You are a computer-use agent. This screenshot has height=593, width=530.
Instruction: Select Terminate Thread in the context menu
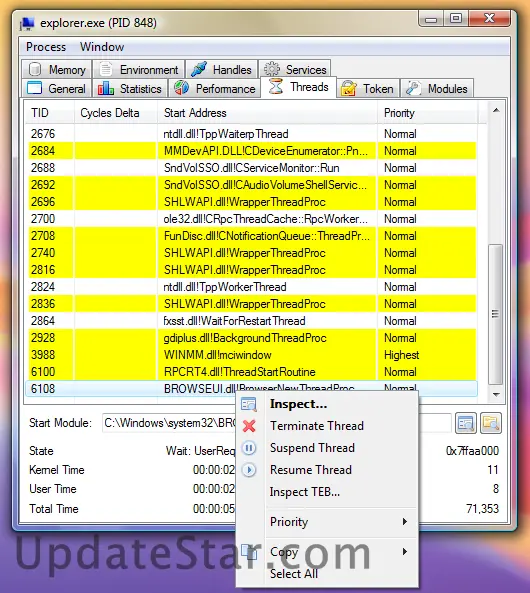click(x=327, y=426)
